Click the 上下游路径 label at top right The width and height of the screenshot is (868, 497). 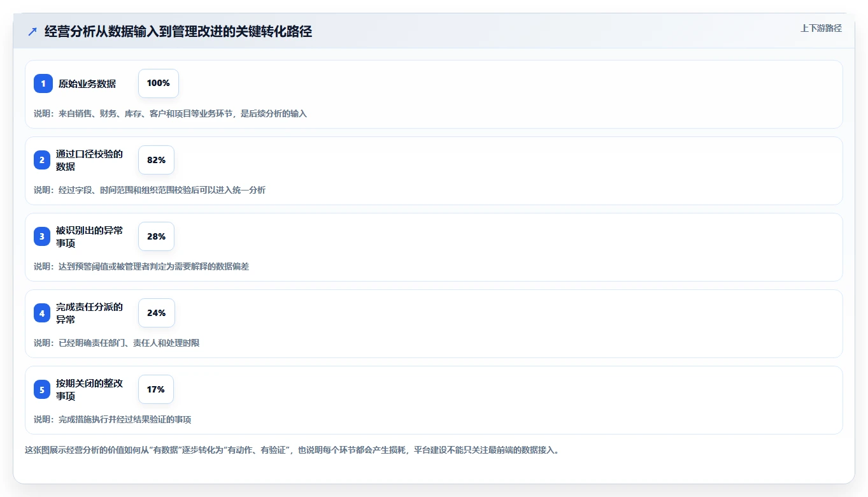point(821,28)
